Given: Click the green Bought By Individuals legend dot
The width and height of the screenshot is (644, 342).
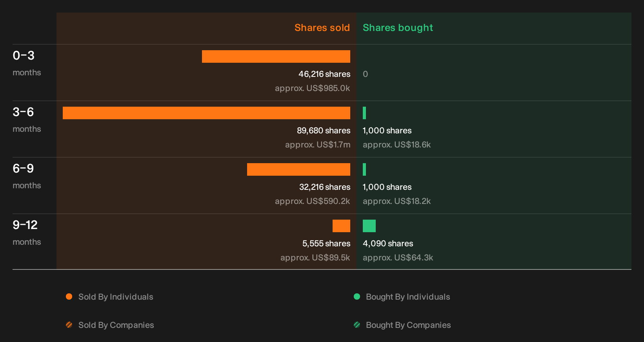Looking at the screenshot, I should coord(357,297).
